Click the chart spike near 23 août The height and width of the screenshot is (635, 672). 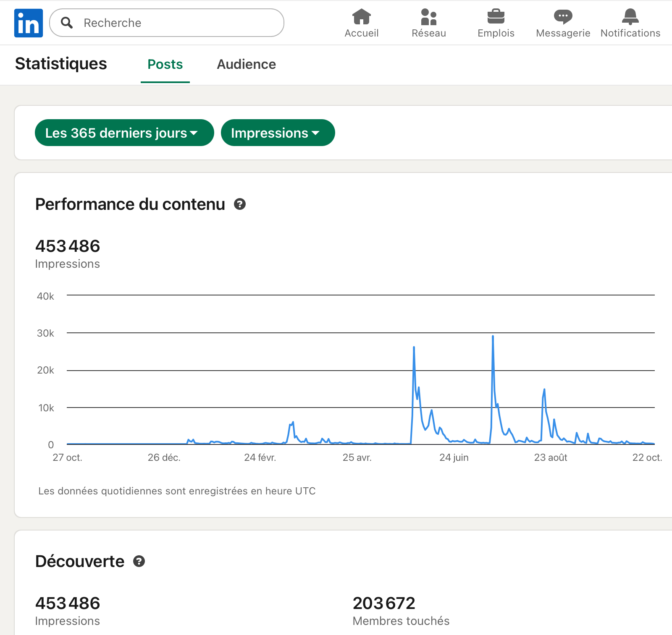click(x=544, y=390)
